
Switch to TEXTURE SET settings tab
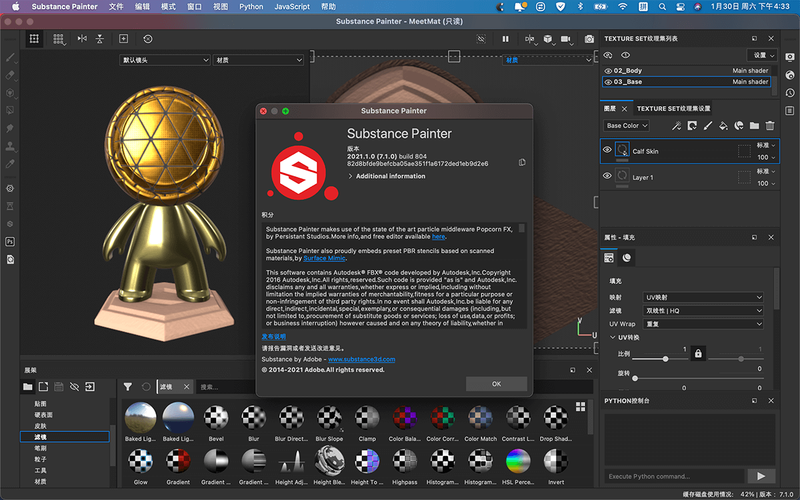pos(673,109)
